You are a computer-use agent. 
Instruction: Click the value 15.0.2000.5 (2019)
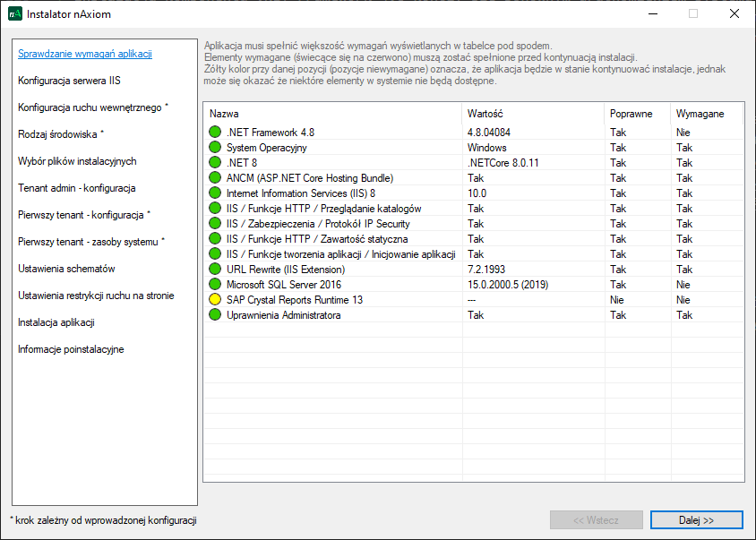click(x=508, y=285)
